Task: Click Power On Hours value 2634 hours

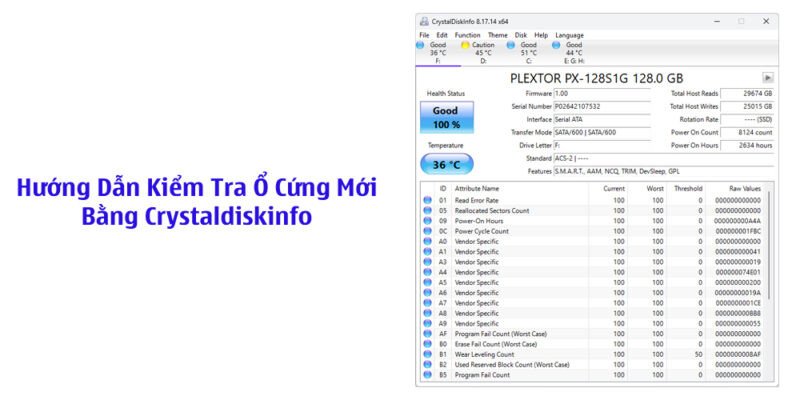Action: pyautogui.click(x=747, y=145)
